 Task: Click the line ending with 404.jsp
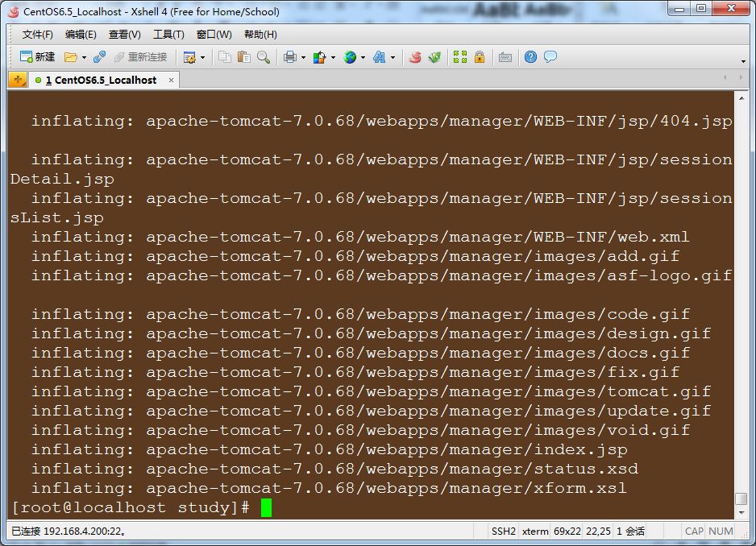pos(382,121)
